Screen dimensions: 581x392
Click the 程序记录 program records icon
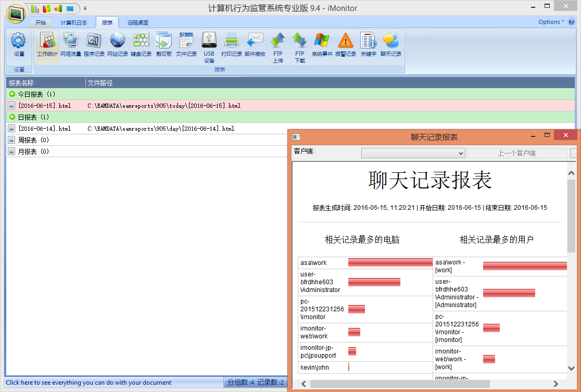click(94, 44)
